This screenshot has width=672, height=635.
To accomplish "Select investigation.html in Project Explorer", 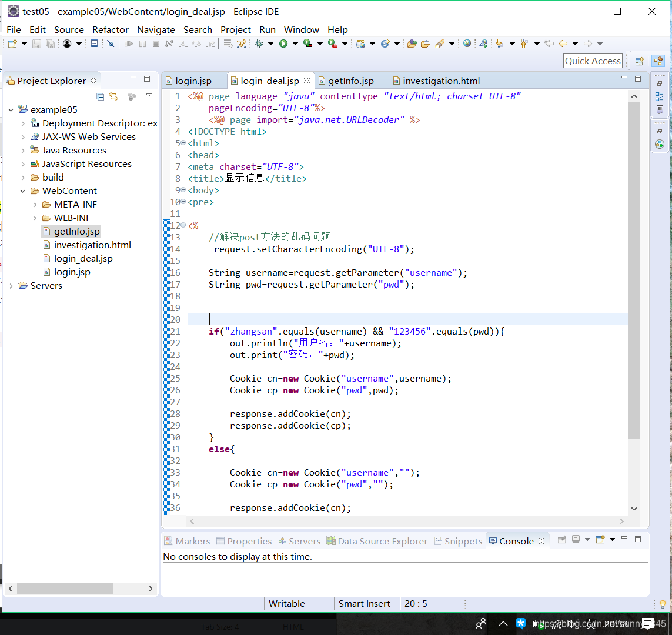I will pyautogui.click(x=92, y=245).
